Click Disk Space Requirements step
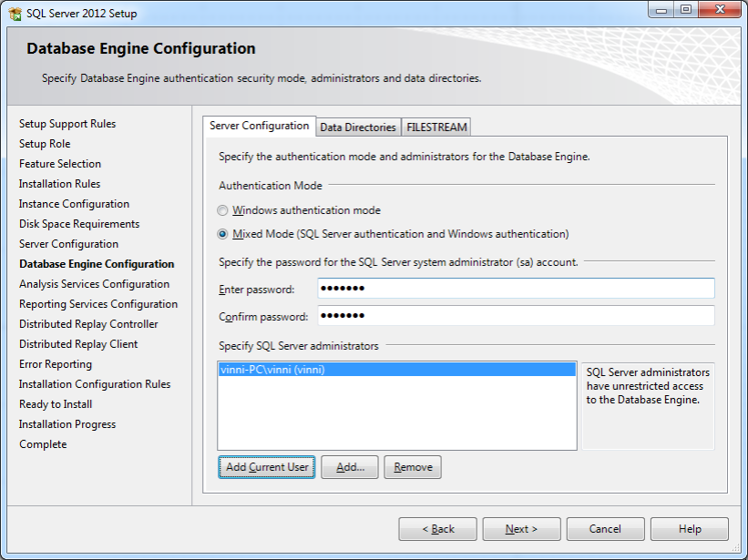748x560 pixels. pyautogui.click(x=79, y=224)
